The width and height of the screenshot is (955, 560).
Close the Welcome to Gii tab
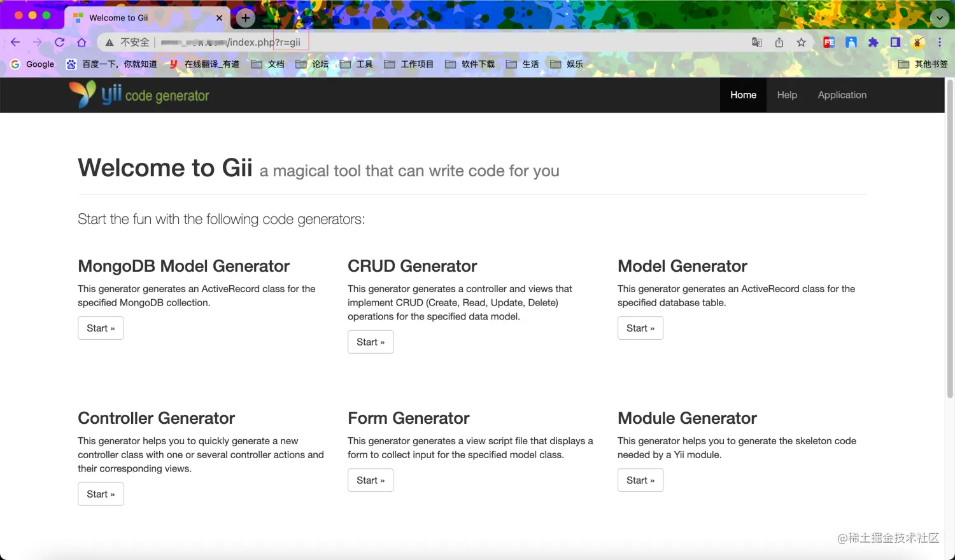click(x=220, y=18)
